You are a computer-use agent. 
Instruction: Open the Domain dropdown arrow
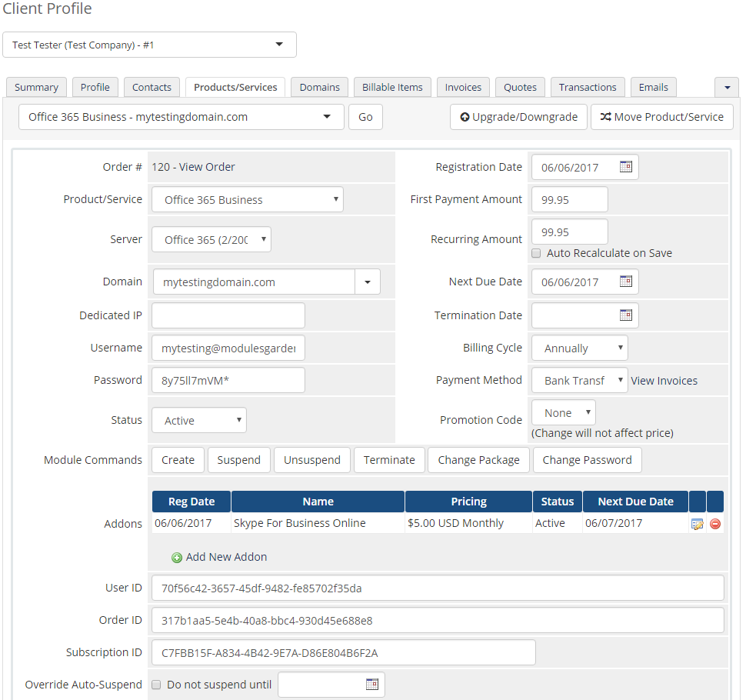point(368,282)
